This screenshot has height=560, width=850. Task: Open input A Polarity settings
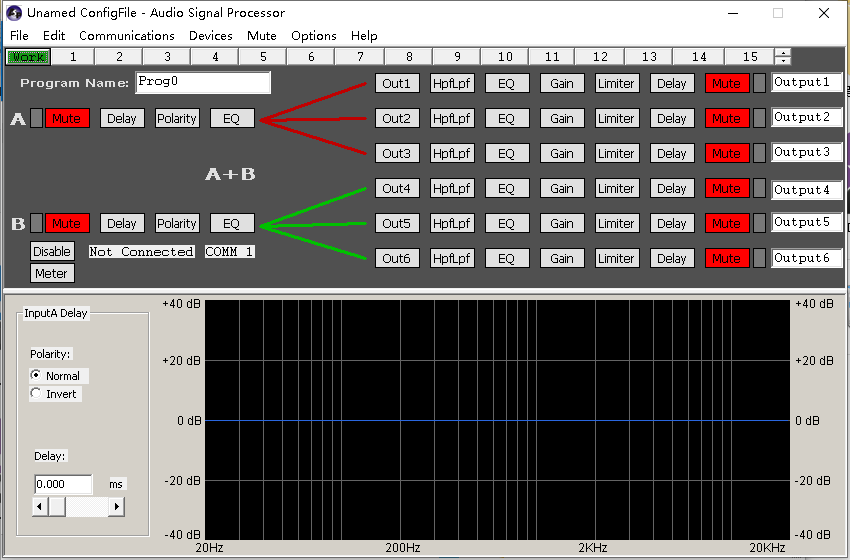point(177,118)
